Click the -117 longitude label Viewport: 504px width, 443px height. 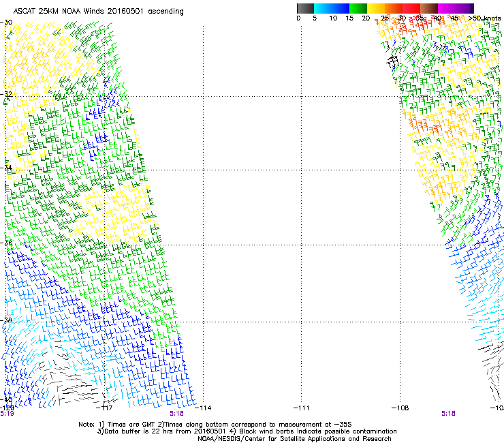(x=104, y=408)
